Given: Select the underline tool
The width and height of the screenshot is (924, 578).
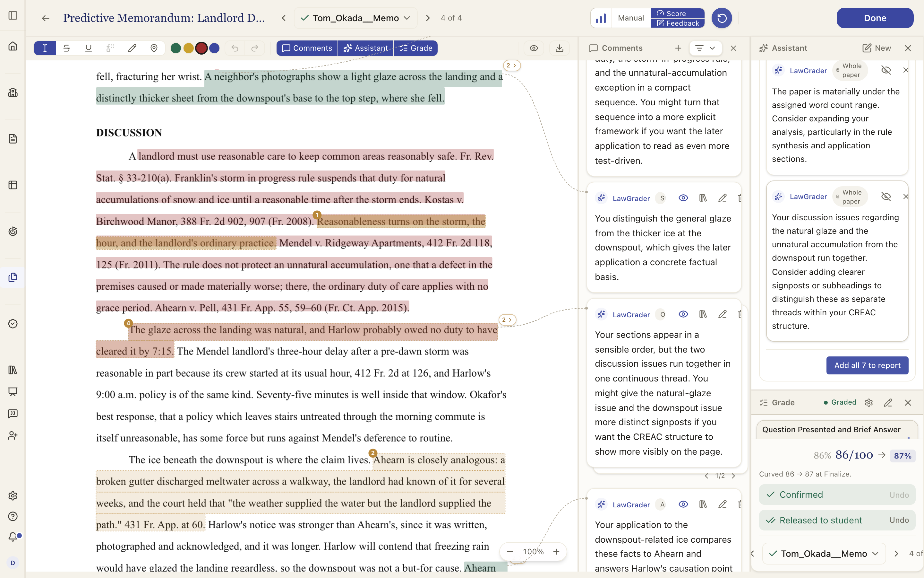Looking at the screenshot, I should pyautogui.click(x=88, y=48).
